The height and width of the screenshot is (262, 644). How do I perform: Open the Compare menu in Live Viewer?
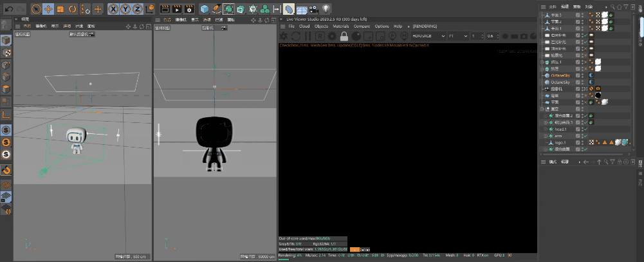point(362,26)
